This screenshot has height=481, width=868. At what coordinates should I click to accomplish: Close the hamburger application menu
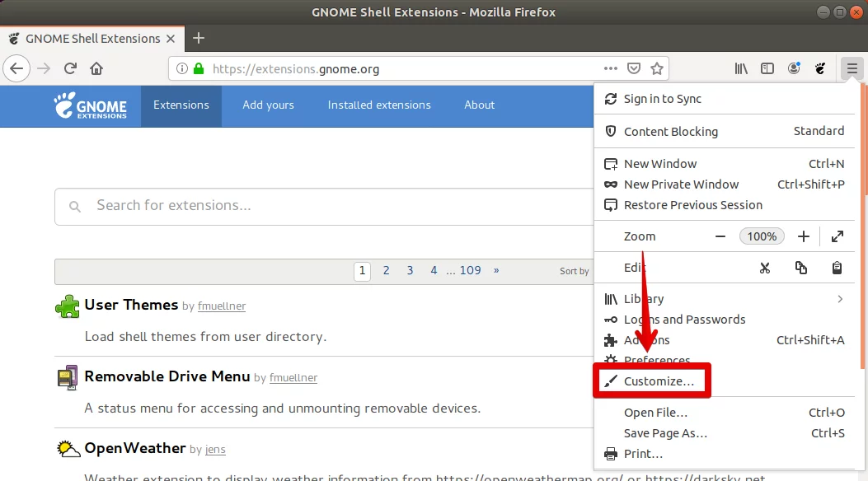(852, 68)
